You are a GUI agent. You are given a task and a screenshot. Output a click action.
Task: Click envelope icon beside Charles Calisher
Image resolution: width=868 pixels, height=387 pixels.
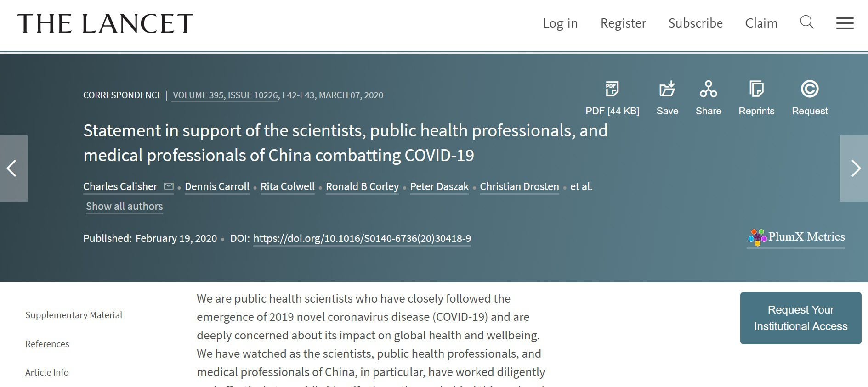(x=169, y=186)
